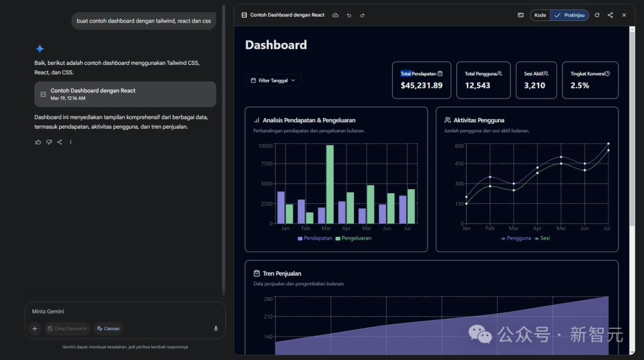Click the Minta Gemini input field

(125, 312)
